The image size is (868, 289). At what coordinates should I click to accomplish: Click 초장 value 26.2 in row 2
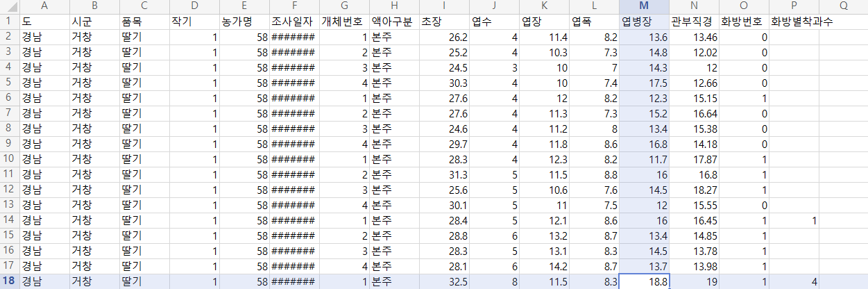[x=444, y=37]
